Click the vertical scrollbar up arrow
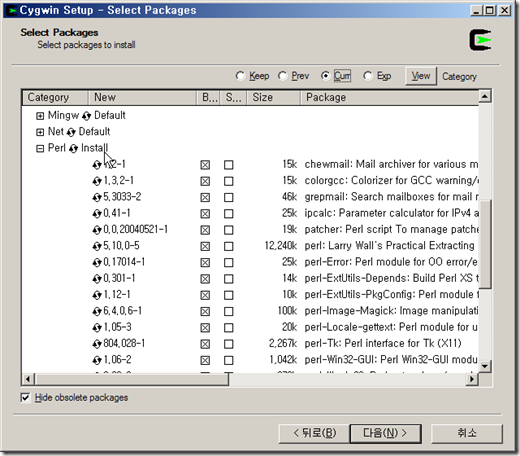Screen dimensions: 520x456 pyautogui.click(x=485, y=97)
